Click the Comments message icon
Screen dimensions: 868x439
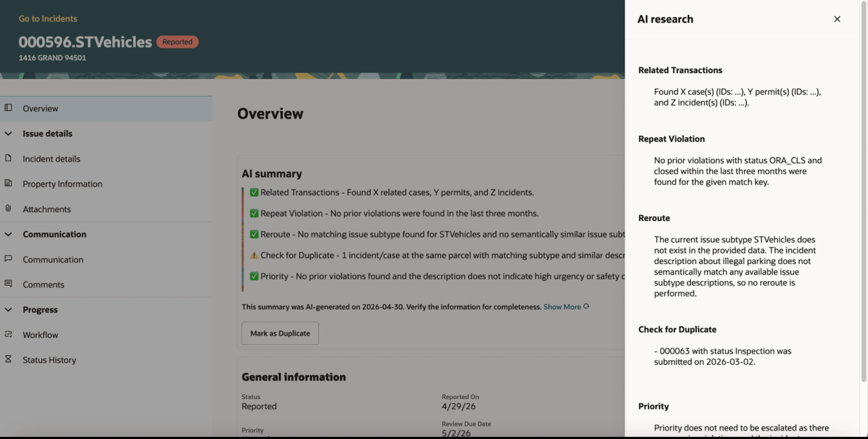8,283
